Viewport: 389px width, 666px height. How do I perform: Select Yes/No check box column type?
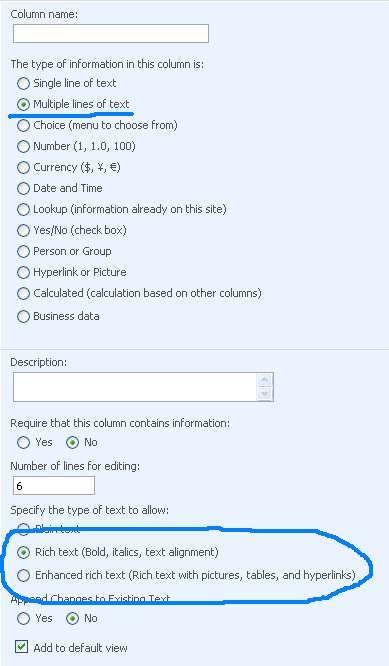[23, 230]
